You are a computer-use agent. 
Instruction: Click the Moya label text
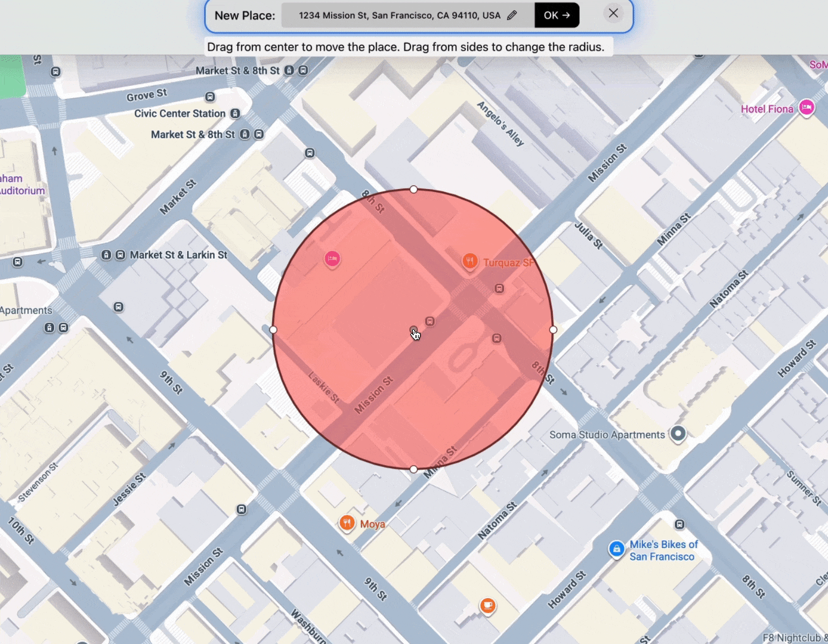372,524
